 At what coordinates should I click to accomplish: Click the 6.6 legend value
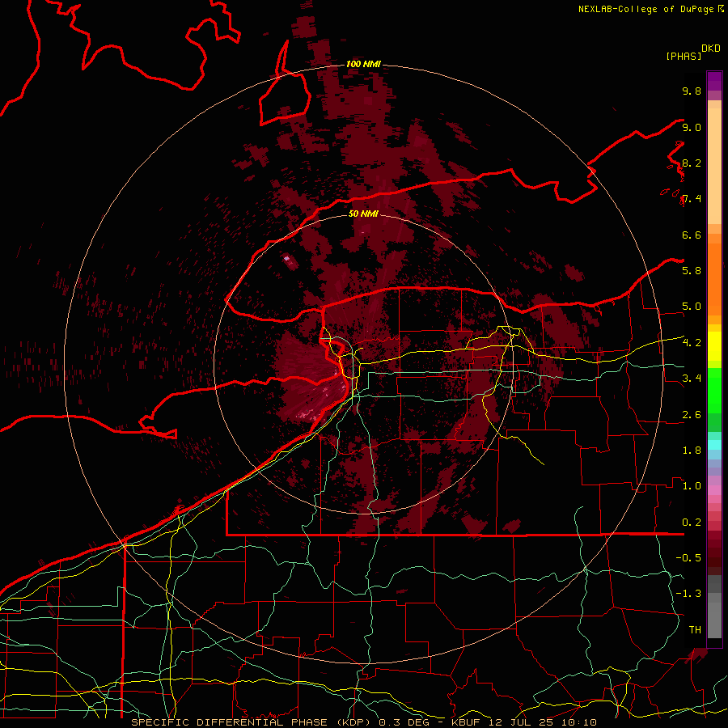point(692,235)
